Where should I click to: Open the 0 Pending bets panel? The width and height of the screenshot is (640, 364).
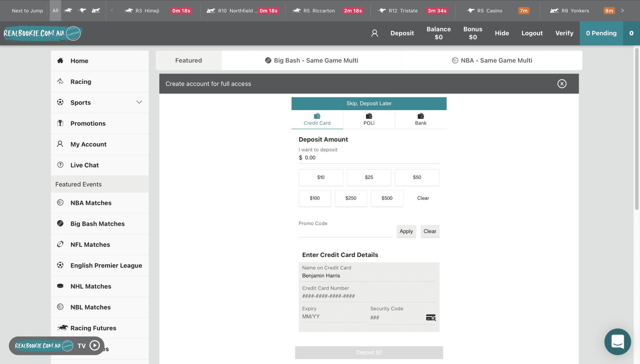(x=601, y=33)
